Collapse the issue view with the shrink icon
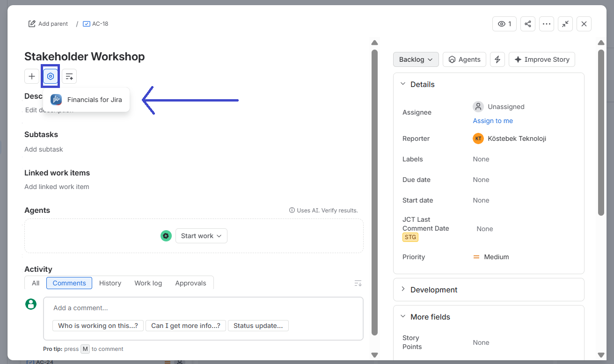The image size is (614, 364). (x=565, y=24)
